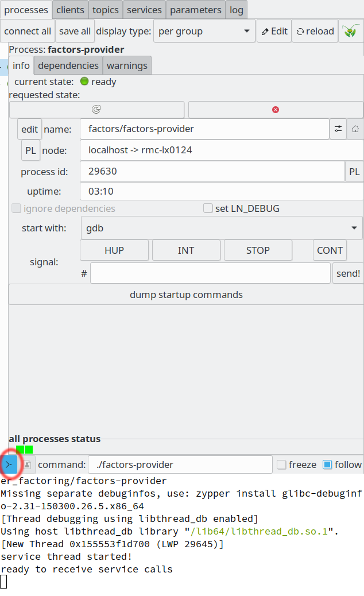Viewport: 364px width, 596px height.
Task: Open the services tab
Action: pyautogui.click(x=144, y=10)
